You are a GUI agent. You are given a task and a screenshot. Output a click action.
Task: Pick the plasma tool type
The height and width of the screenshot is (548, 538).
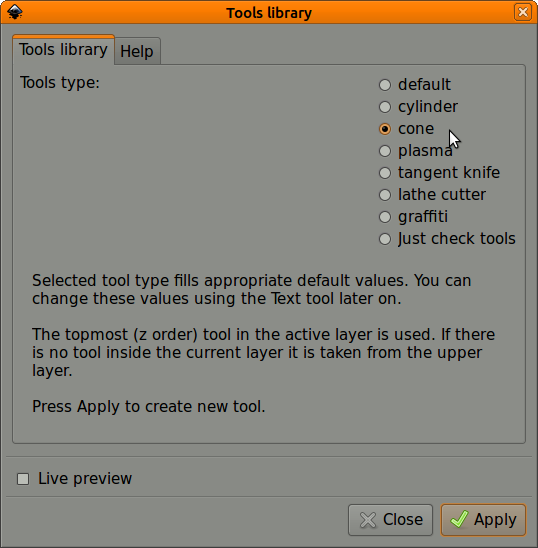[x=385, y=151]
